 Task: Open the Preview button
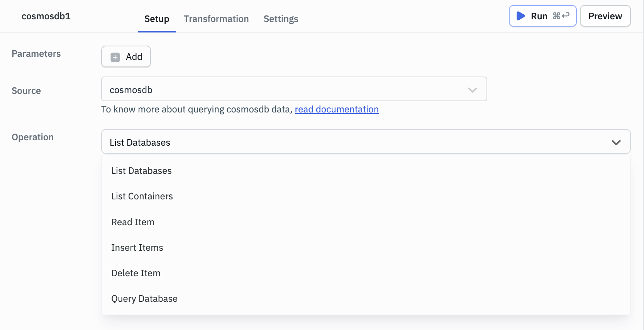(x=605, y=16)
